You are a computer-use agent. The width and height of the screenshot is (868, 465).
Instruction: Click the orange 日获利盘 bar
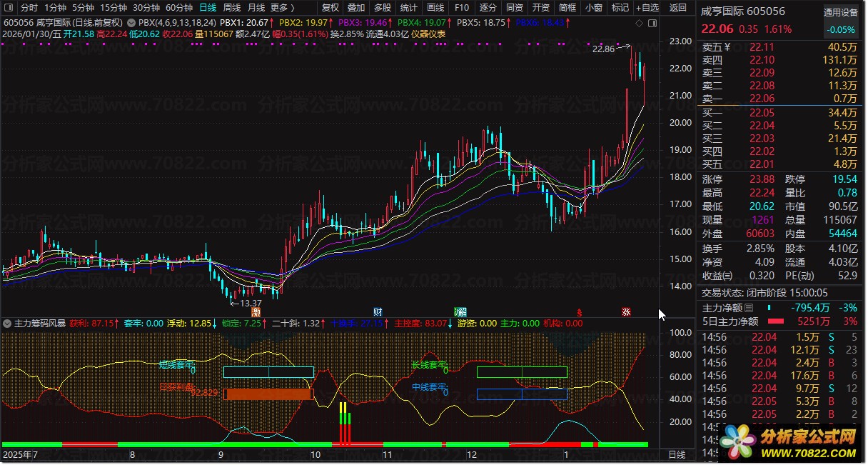coord(268,394)
